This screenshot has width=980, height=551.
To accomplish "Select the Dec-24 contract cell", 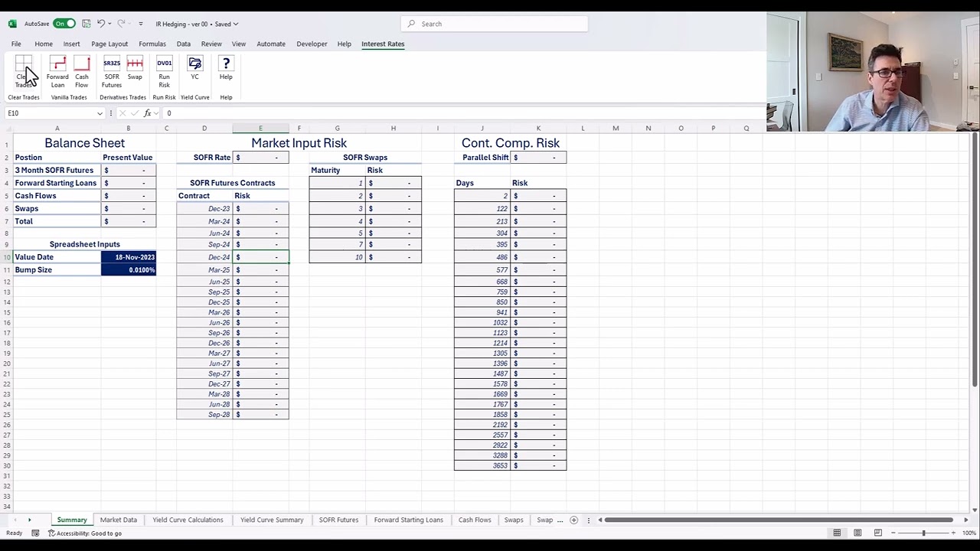I will pyautogui.click(x=204, y=257).
